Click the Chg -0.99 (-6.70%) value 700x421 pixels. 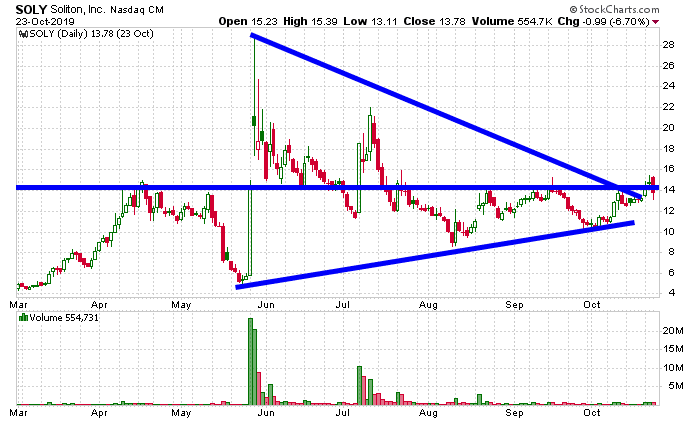tap(604, 21)
